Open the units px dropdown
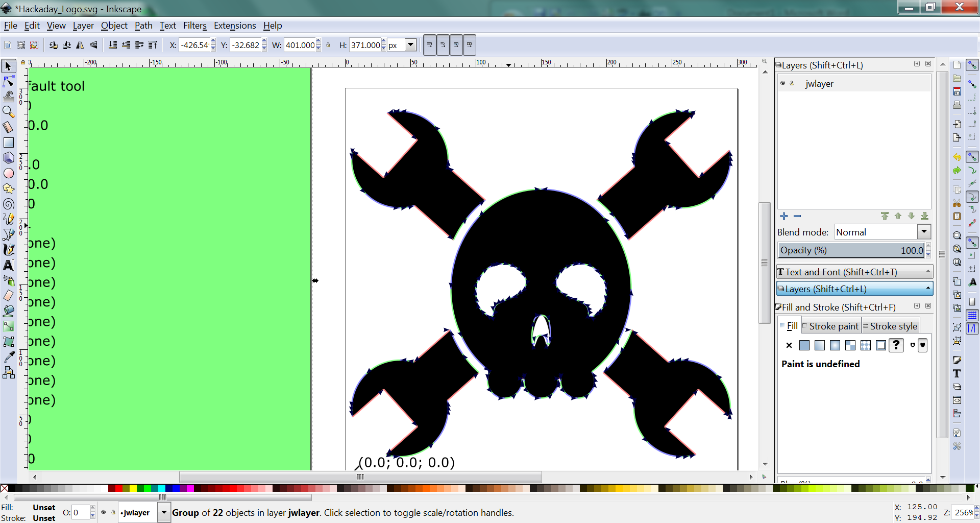 tap(410, 45)
